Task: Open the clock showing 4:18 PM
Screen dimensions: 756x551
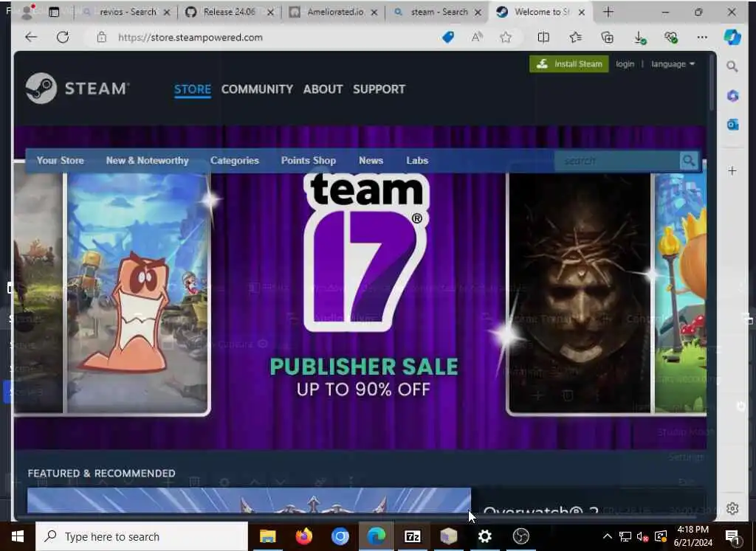Action: [693, 536]
